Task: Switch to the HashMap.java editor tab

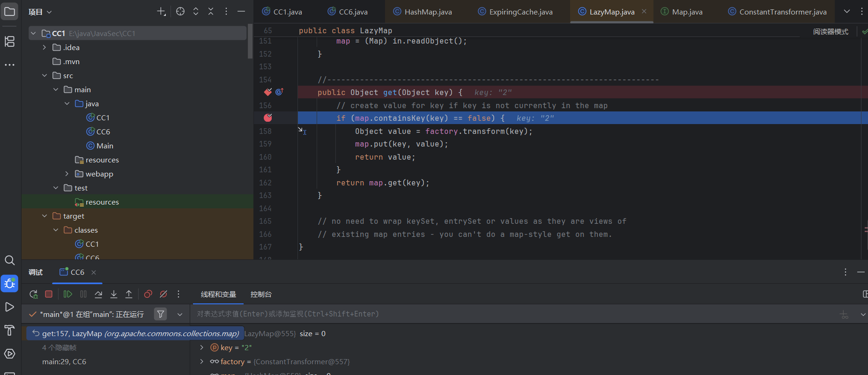Action: click(x=423, y=12)
